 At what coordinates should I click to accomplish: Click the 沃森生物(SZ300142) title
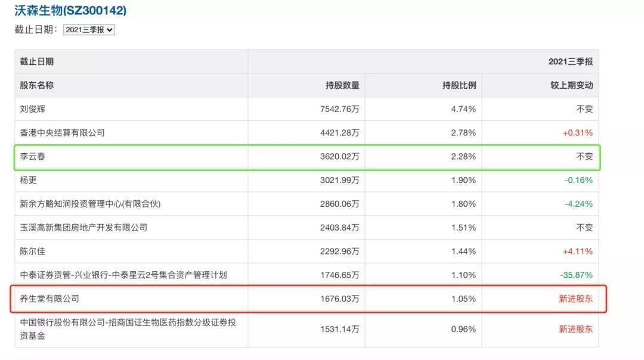click(x=70, y=10)
